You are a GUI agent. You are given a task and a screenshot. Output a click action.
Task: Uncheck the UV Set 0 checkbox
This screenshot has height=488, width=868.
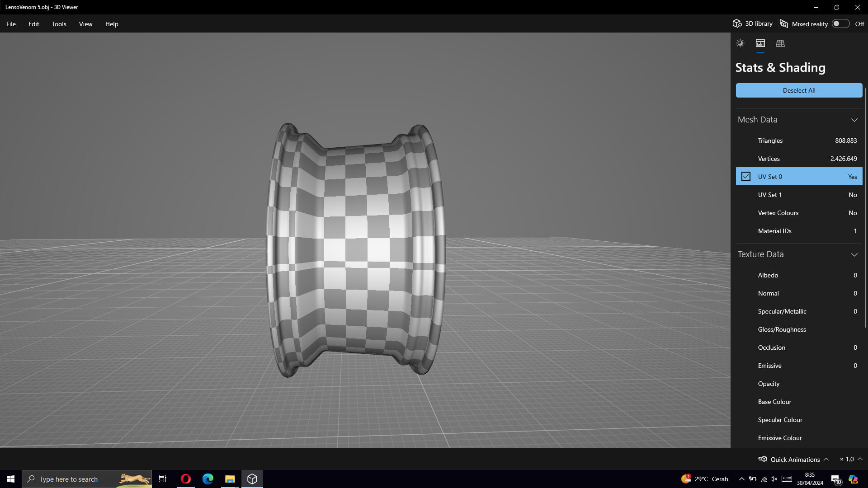(746, 177)
